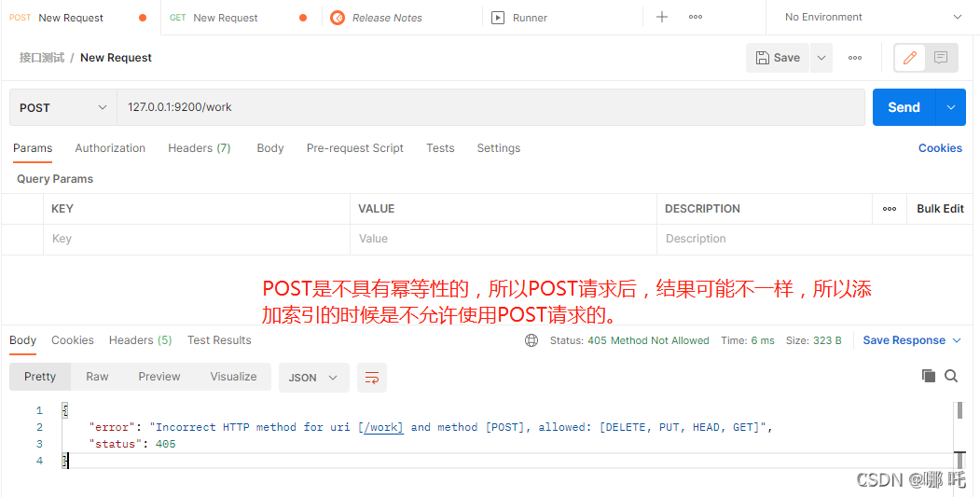This screenshot has width=980, height=497.
Task: Click the globe network info icon
Action: pyautogui.click(x=531, y=340)
